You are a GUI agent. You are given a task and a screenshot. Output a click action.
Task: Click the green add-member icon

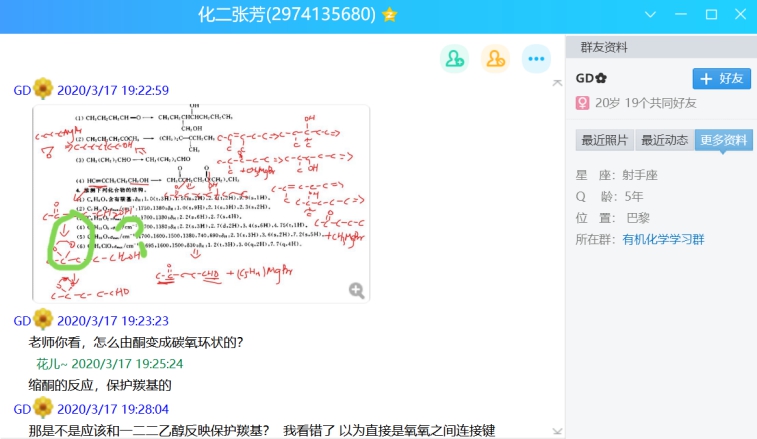click(x=454, y=59)
